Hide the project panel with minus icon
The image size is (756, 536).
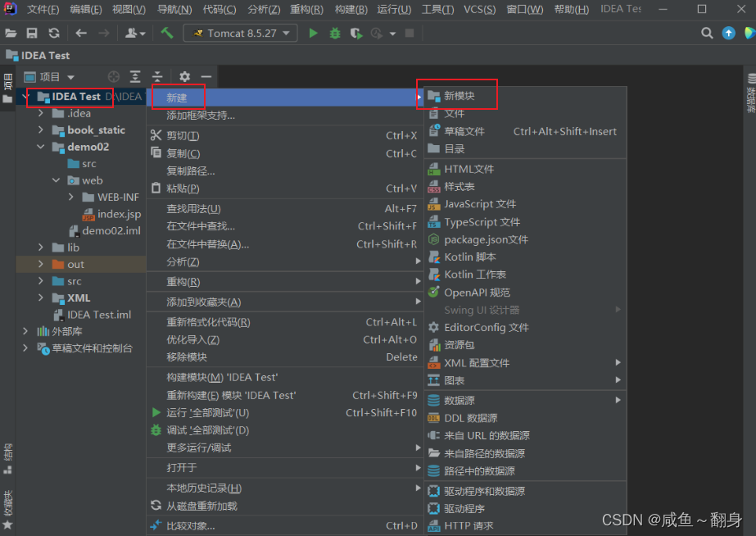[206, 77]
